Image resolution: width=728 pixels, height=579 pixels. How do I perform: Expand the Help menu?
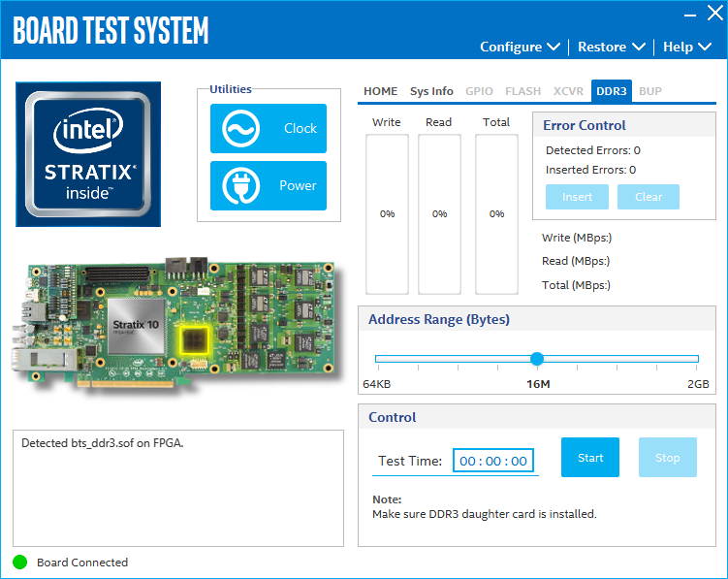coord(687,47)
